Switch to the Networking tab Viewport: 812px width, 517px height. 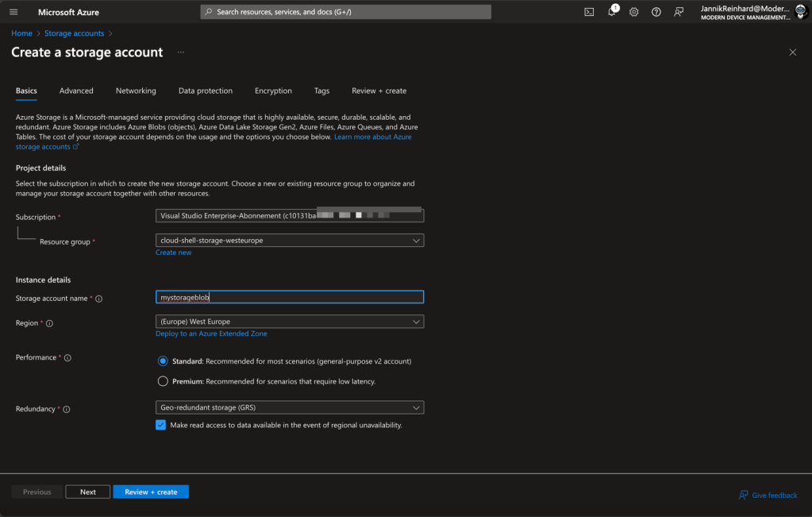[x=136, y=91]
